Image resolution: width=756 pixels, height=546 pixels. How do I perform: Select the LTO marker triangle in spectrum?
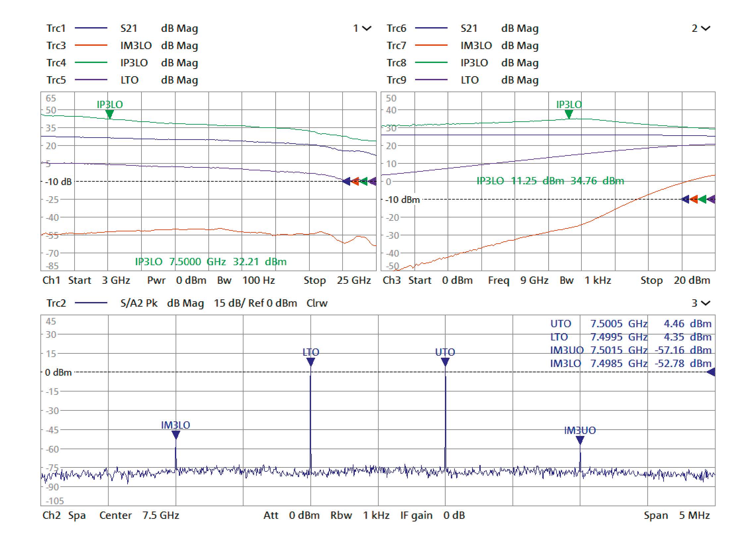pos(310,362)
